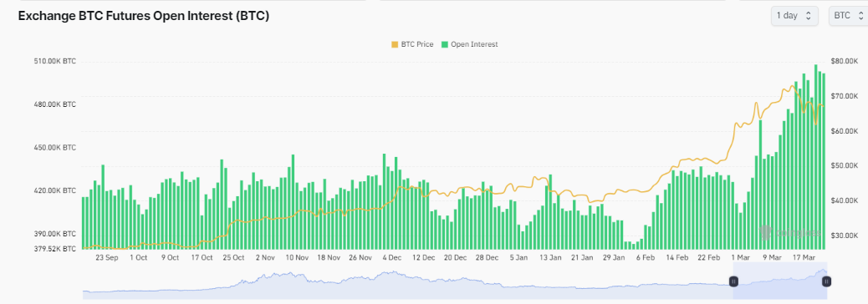Click the $40.00K price axis label
Viewport: 868px width, 304px height.
click(x=845, y=200)
